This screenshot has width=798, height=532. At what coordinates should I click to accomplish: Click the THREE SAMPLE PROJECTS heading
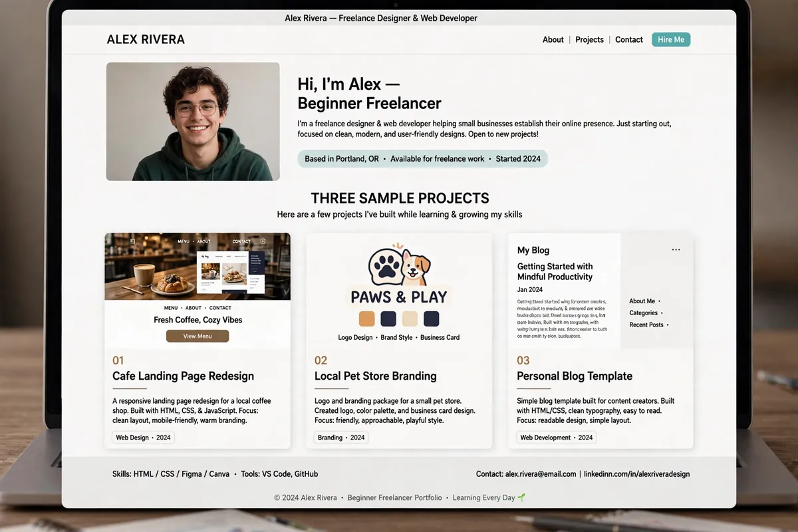click(x=400, y=198)
